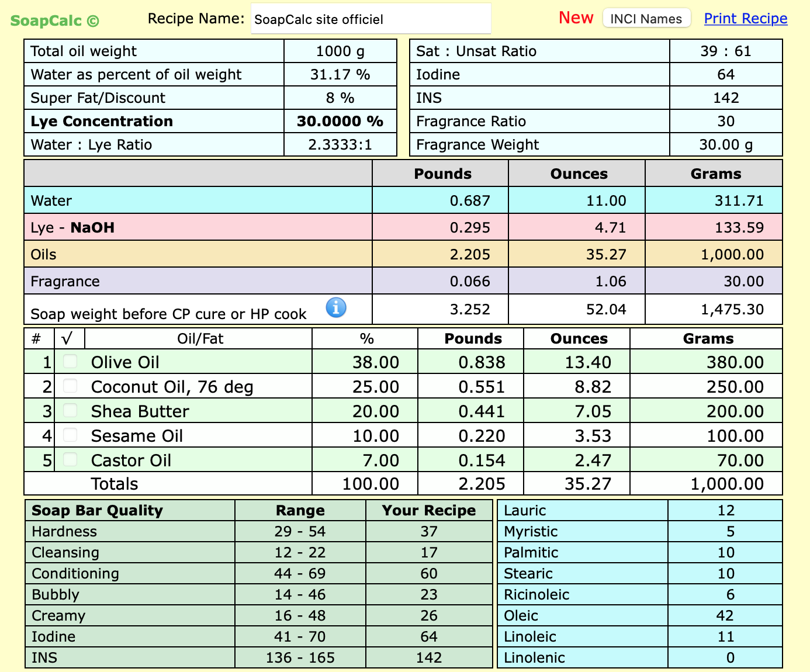Toggle the Sesame Oil checkbox
The image size is (810, 672).
point(70,435)
